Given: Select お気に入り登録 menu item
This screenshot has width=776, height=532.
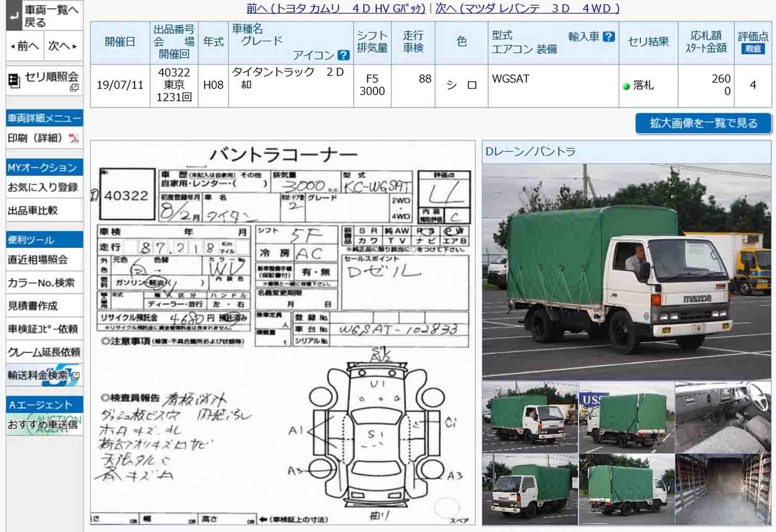Looking at the screenshot, I should (x=43, y=188).
